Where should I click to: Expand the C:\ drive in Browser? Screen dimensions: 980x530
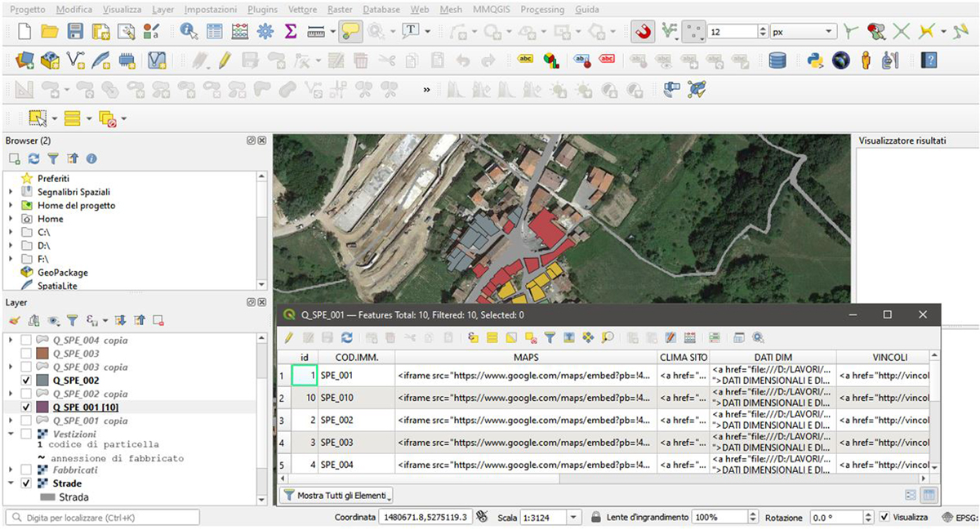(x=11, y=232)
